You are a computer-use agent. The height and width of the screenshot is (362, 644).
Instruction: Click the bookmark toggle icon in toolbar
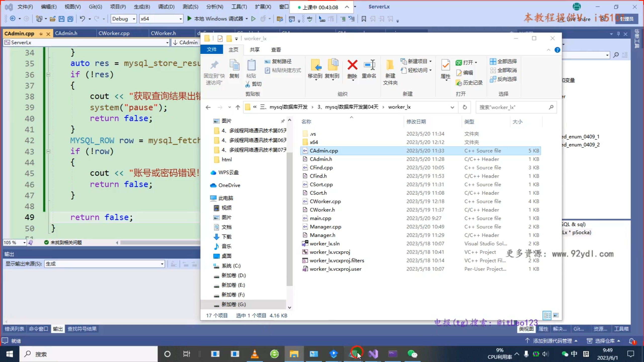pos(364,19)
